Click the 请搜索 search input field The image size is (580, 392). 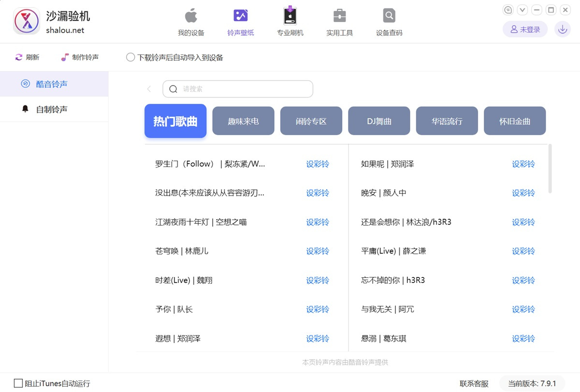244,89
